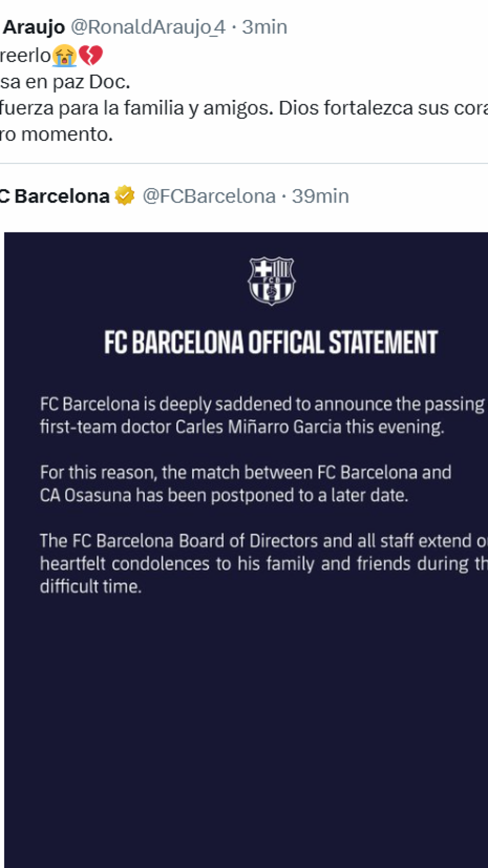The height and width of the screenshot is (868, 488).
Task: Click the crying face emoji in Araujo's tweet
Action: click(x=64, y=55)
